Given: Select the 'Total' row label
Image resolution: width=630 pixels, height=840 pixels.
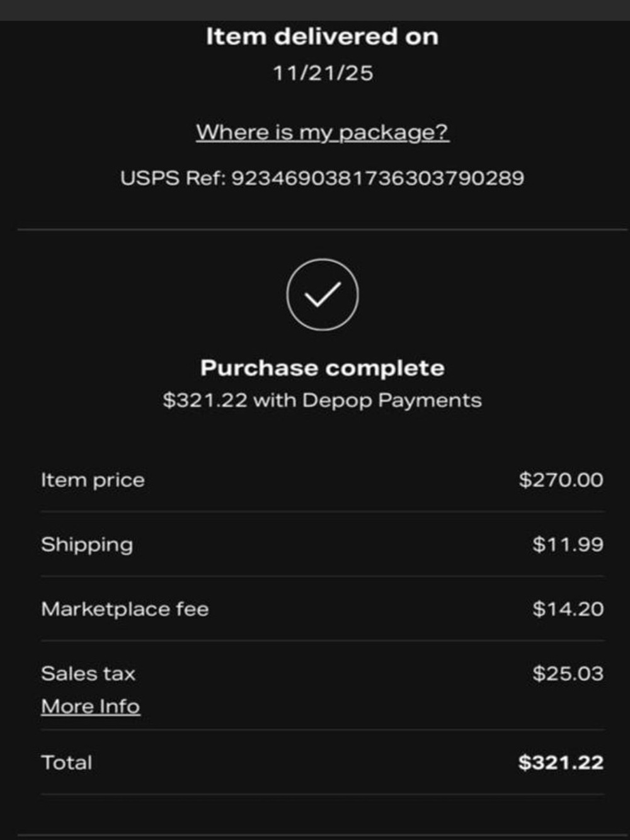Looking at the screenshot, I should [67, 762].
